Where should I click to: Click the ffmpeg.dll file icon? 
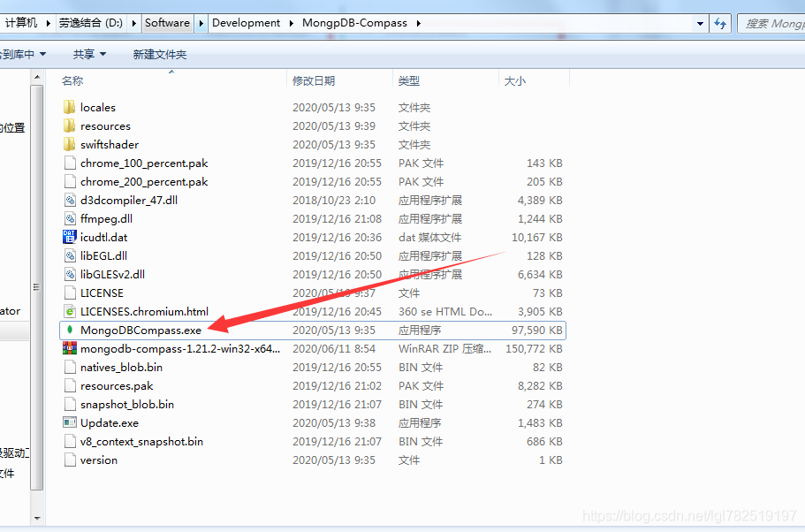coord(70,219)
